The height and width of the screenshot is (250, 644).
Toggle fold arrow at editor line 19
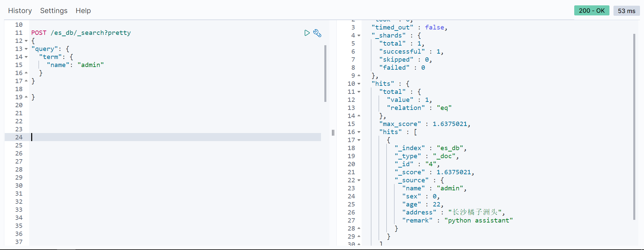click(26, 97)
